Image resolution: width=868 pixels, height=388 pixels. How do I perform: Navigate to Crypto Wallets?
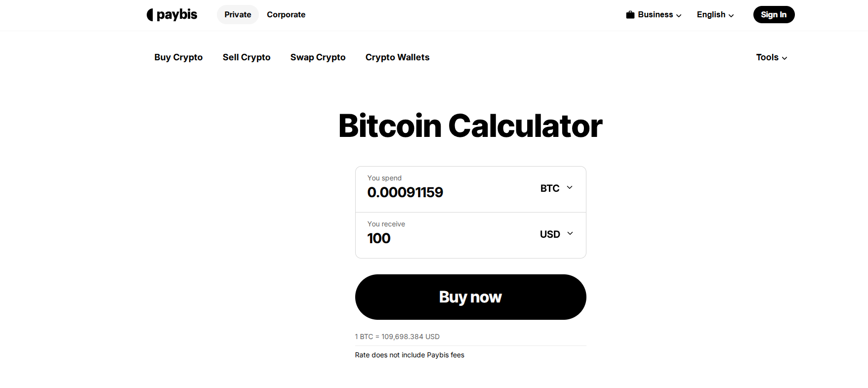397,57
